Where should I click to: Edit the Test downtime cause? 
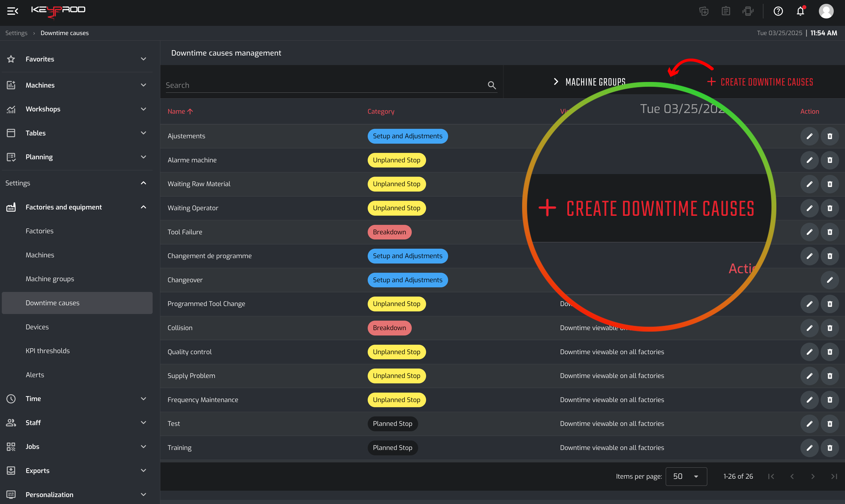coord(809,424)
